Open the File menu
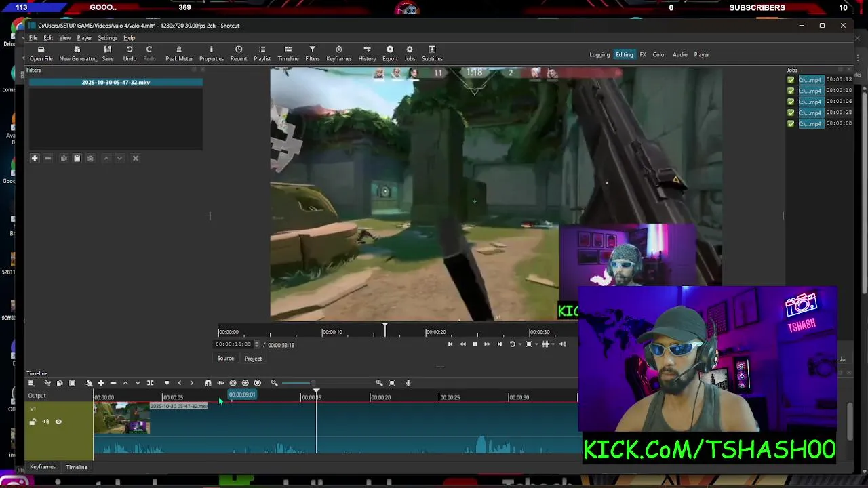Image resolution: width=868 pixels, height=488 pixels. tap(33, 38)
